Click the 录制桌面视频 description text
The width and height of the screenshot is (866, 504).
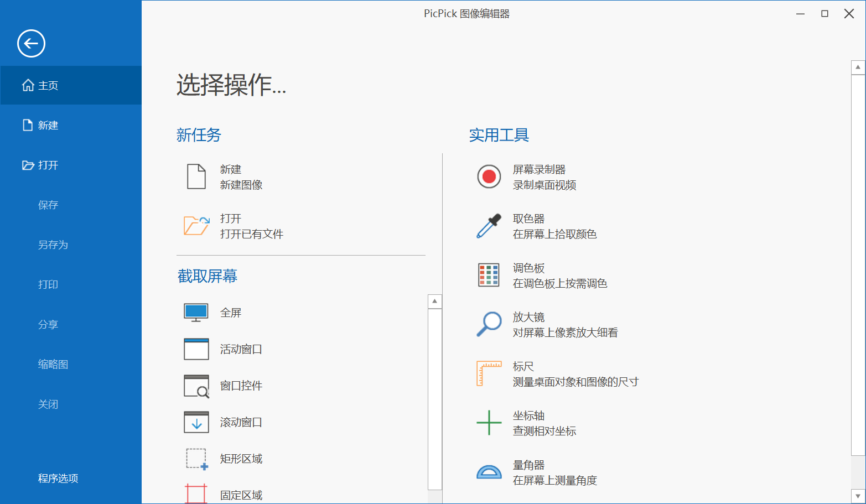click(x=545, y=185)
